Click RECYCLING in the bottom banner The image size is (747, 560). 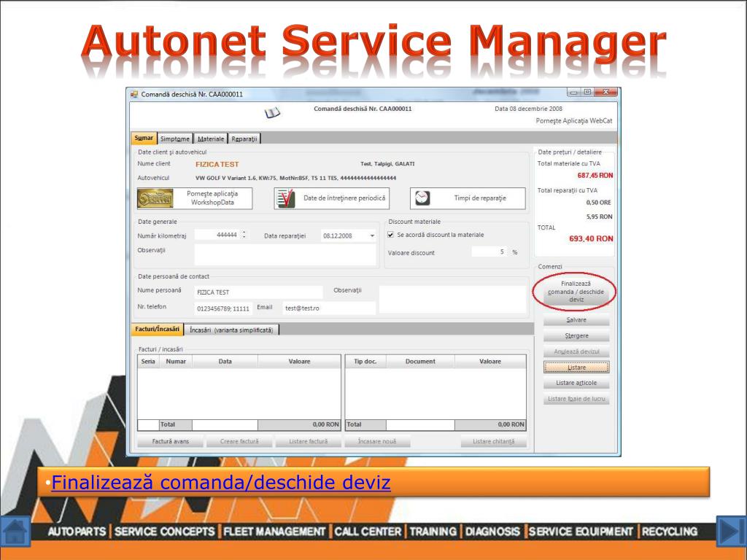click(670, 532)
